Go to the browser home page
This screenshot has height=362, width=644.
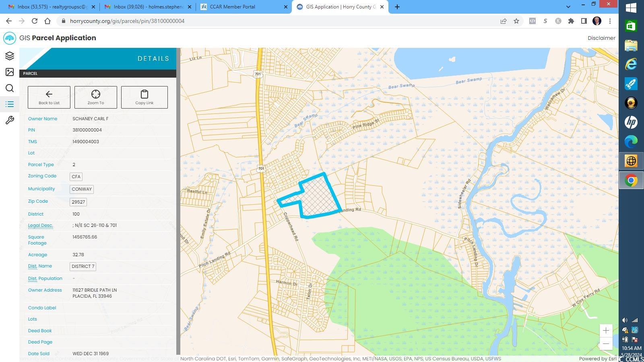point(47,21)
